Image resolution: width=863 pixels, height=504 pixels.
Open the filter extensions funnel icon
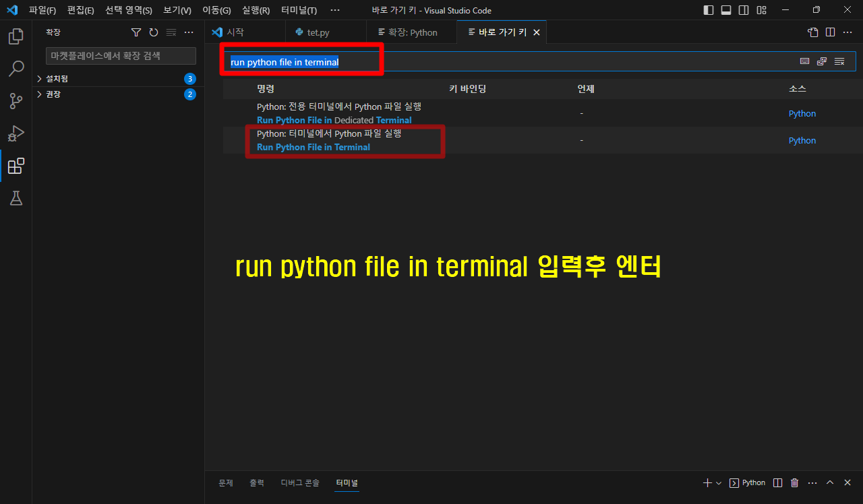point(136,32)
